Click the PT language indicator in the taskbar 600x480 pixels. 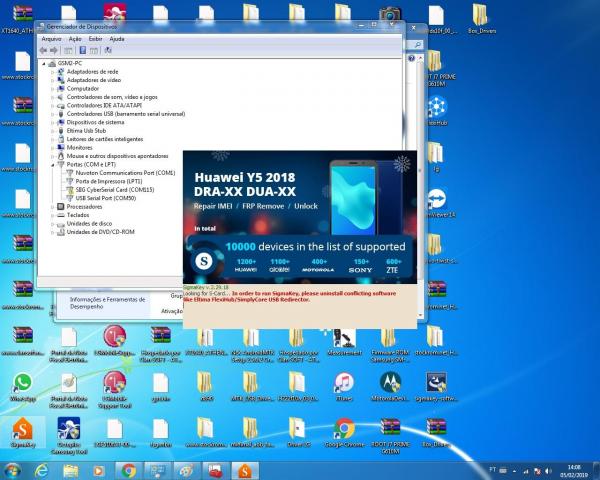coord(492,469)
